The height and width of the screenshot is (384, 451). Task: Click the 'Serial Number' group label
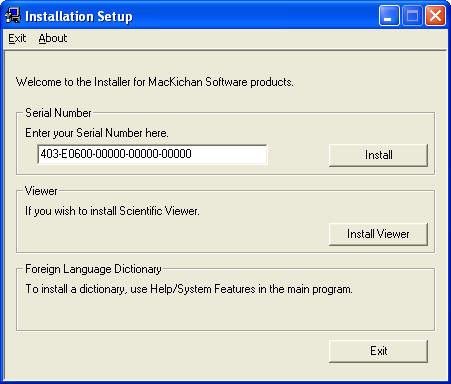tap(58, 113)
